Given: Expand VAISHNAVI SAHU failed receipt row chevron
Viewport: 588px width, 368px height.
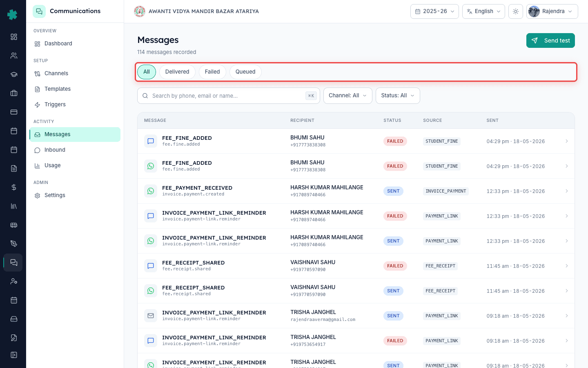Looking at the screenshot, I should (567, 266).
